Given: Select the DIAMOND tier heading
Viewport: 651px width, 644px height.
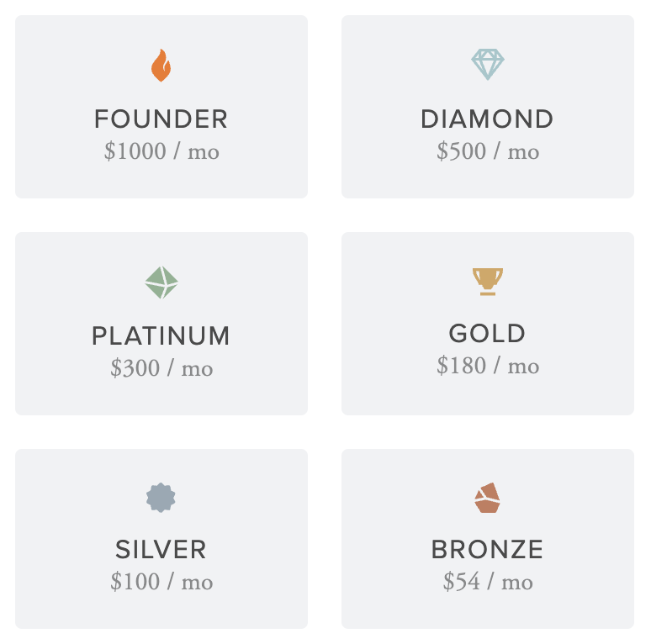Looking at the screenshot, I should [x=488, y=119].
